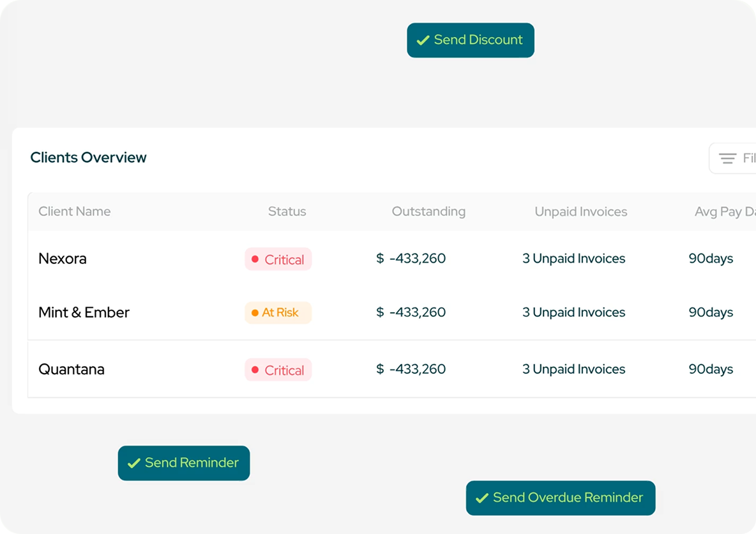
Task: Sort by Unpaid Invoices column header
Action: pos(580,211)
